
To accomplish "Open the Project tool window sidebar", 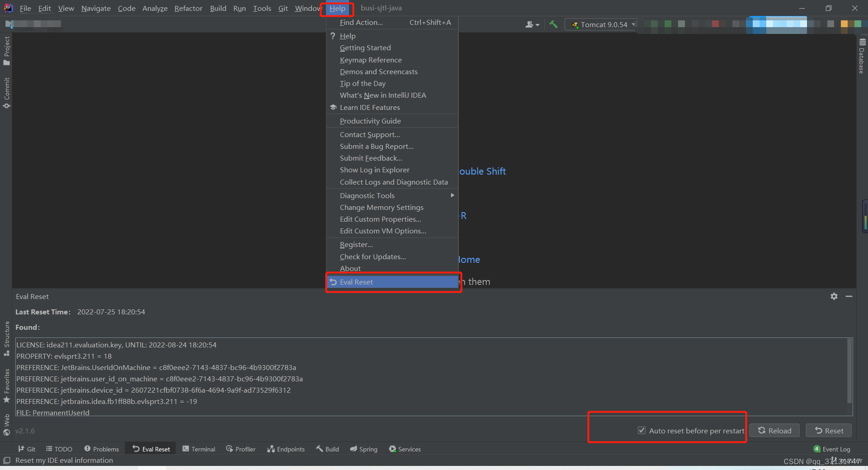I will (6, 50).
